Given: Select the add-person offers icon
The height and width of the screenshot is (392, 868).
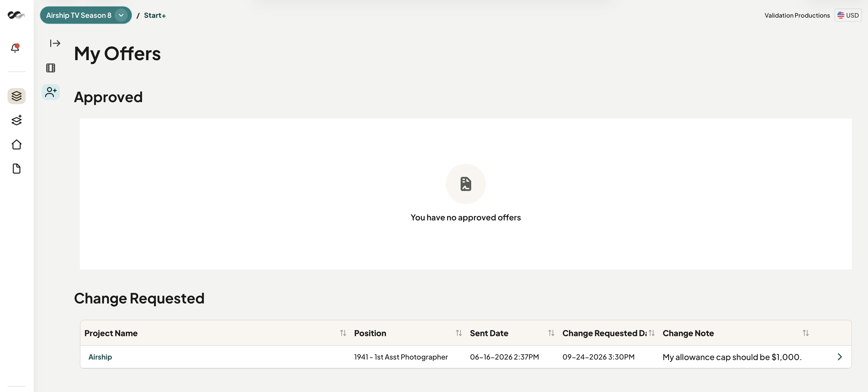Looking at the screenshot, I should click(x=51, y=92).
